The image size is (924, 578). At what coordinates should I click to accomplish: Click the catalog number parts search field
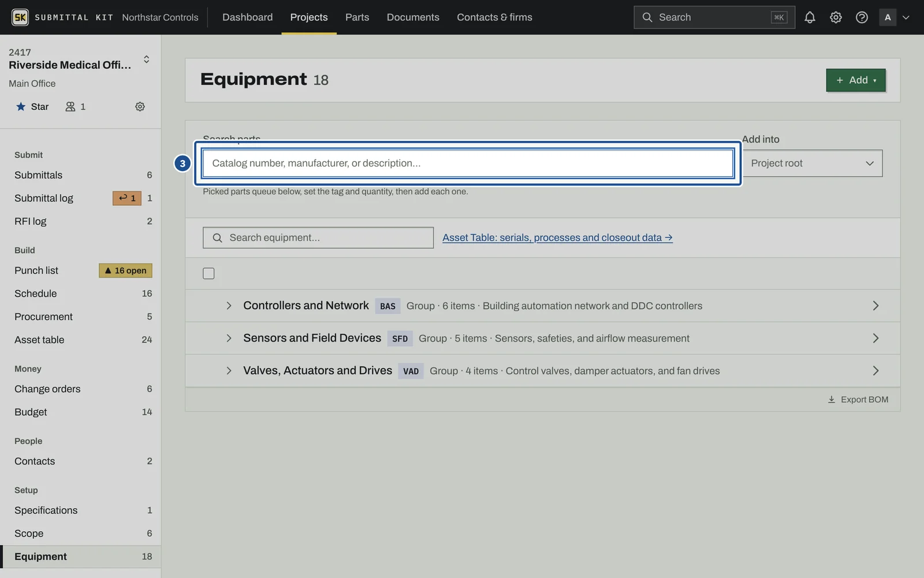pyautogui.click(x=468, y=164)
